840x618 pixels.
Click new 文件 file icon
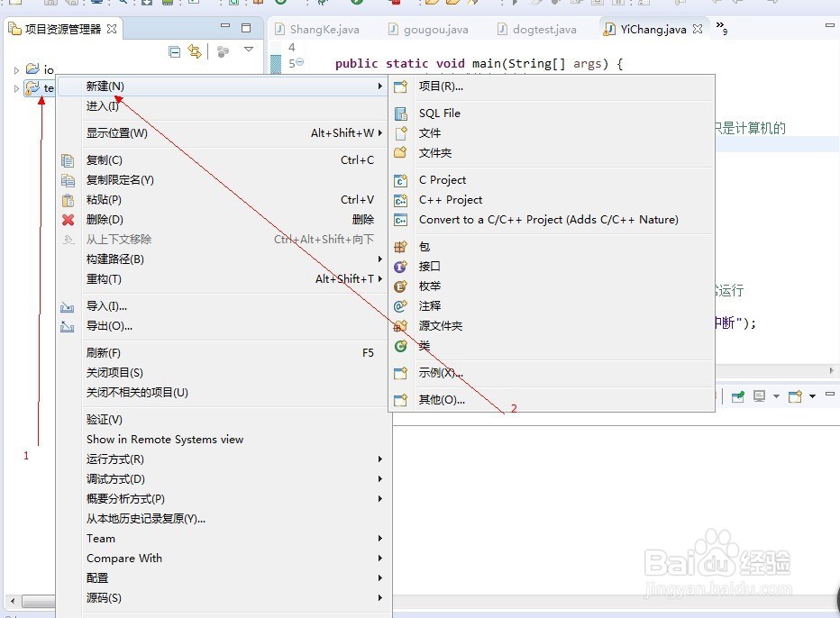click(x=401, y=132)
